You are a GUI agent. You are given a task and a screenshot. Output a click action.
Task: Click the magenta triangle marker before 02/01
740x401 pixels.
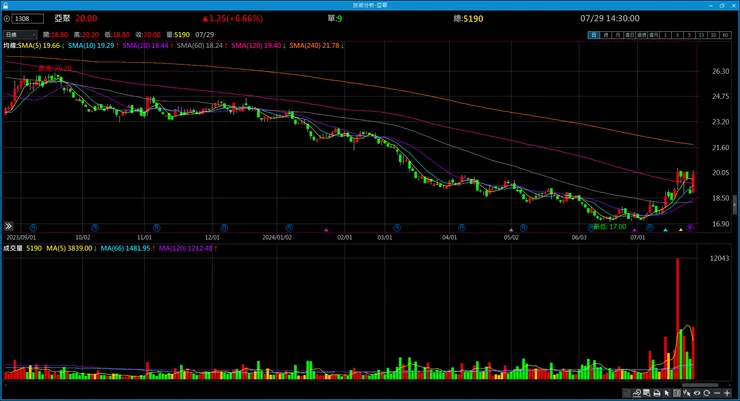tap(326, 230)
